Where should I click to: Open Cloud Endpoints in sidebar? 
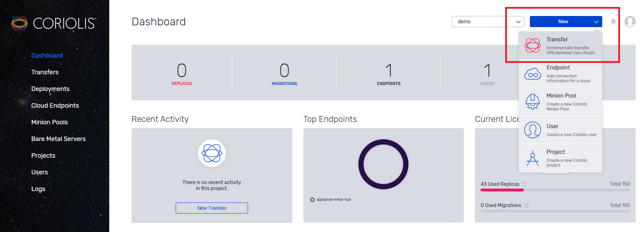click(55, 106)
